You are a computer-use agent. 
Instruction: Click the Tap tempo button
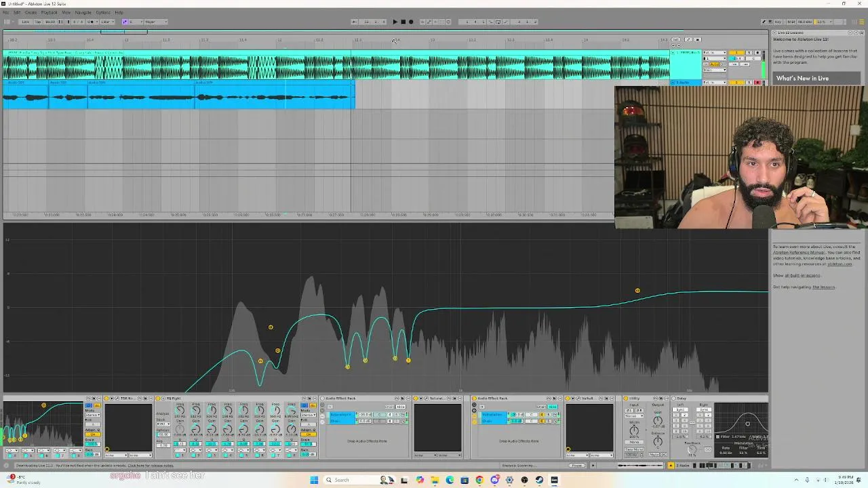pyautogui.click(x=38, y=22)
